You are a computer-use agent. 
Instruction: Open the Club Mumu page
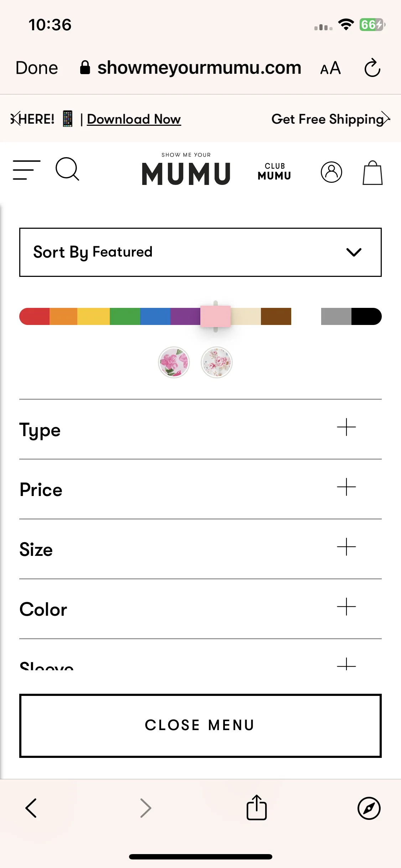click(x=274, y=171)
